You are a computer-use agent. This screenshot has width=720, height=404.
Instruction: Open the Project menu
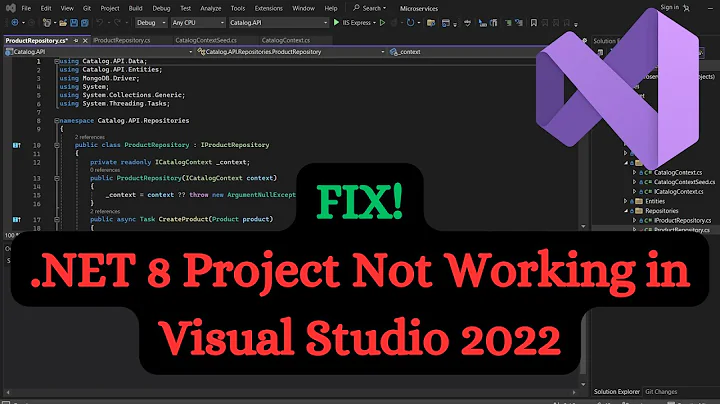click(x=110, y=8)
